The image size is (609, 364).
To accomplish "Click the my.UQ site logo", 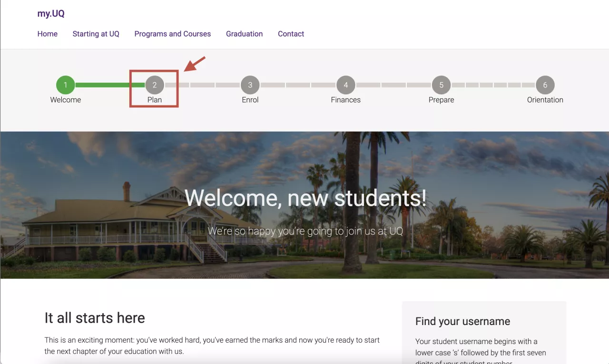I will [51, 14].
